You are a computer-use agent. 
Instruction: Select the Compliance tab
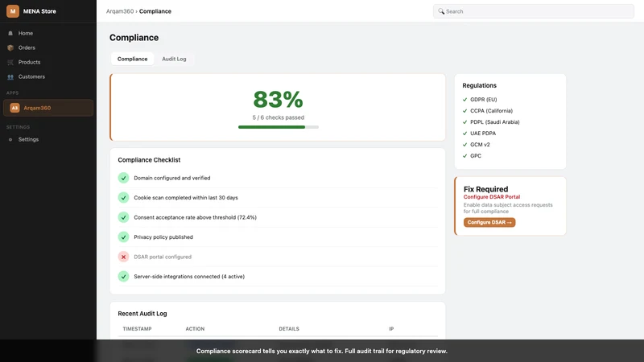click(x=132, y=59)
